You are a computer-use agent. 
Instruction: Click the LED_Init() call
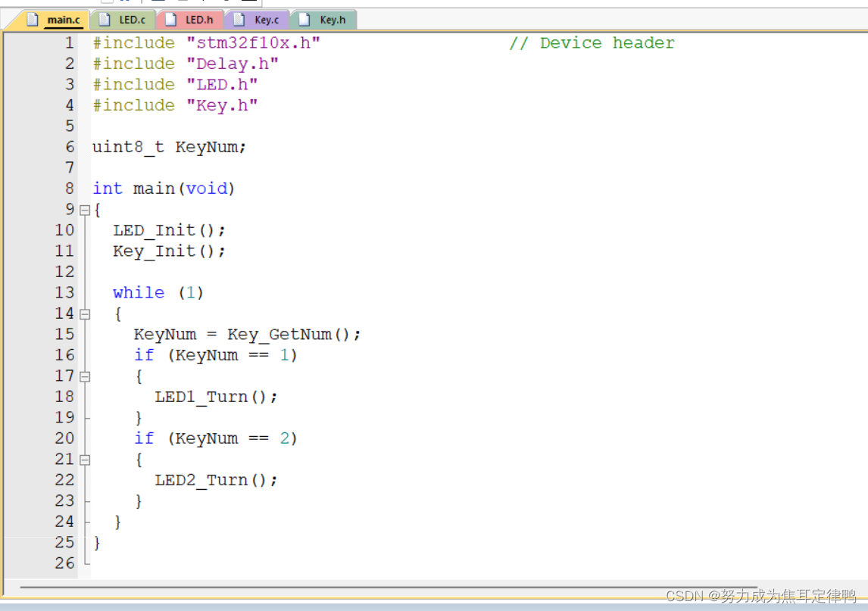169,231
